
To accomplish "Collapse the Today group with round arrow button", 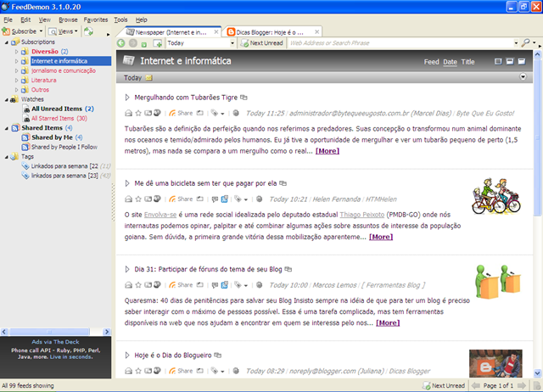I will click(x=523, y=77).
